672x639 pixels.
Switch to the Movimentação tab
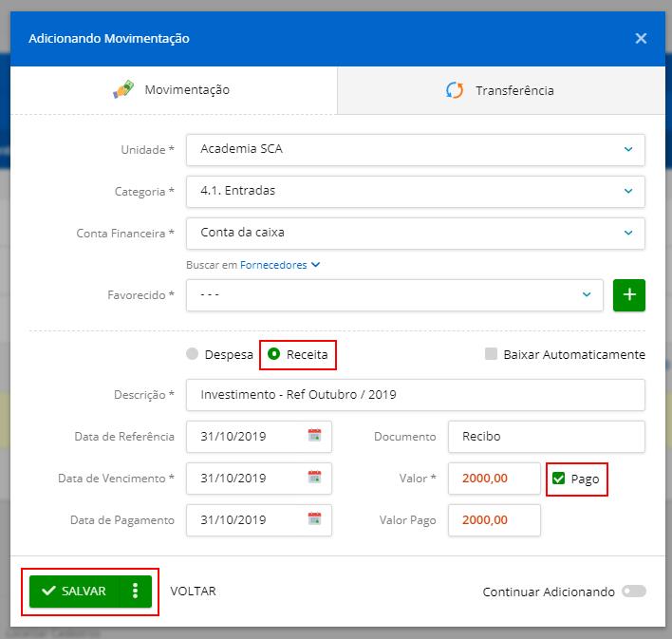click(x=174, y=90)
